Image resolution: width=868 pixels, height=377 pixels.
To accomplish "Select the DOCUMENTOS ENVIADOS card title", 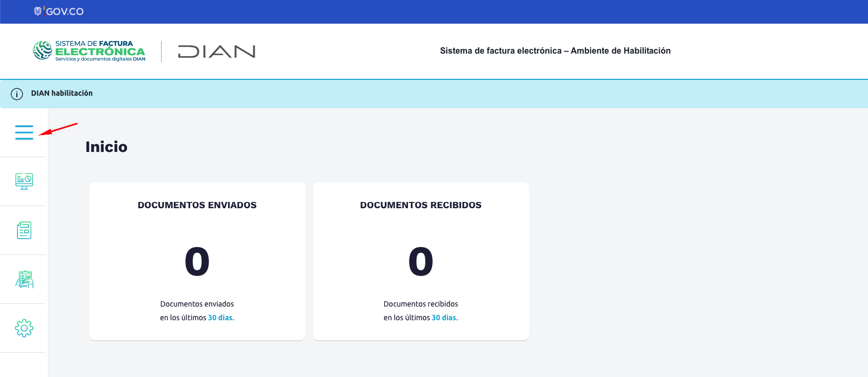I will coord(197,205).
